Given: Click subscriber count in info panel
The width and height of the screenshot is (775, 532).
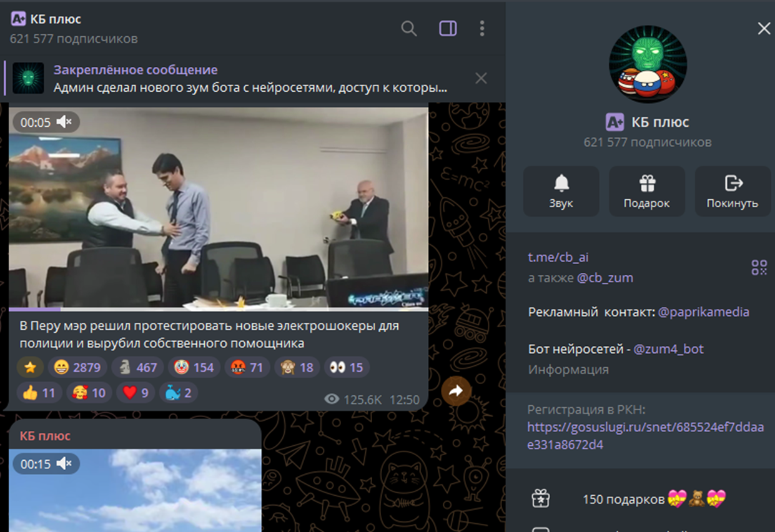Looking at the screenshot, I should 648,142.
